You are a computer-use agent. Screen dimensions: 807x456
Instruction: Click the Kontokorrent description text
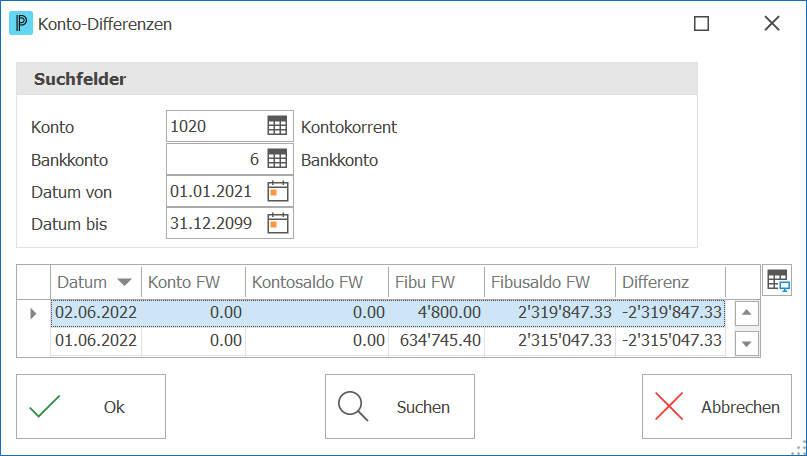coord(348,127)
